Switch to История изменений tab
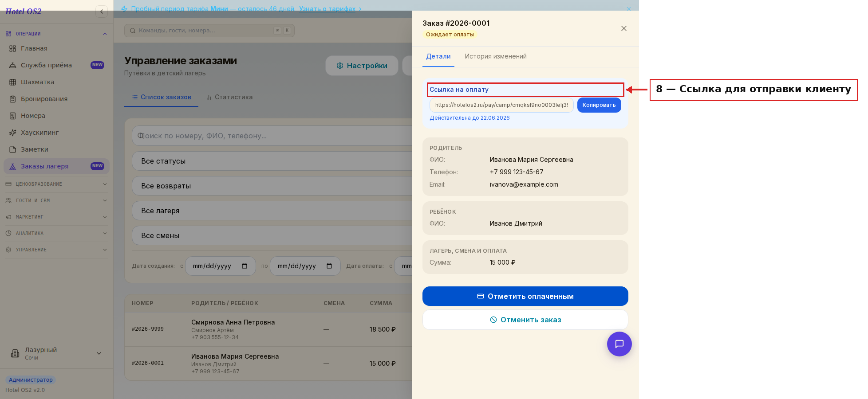Viewport: 868px width, 399px height. click(496, 56)
